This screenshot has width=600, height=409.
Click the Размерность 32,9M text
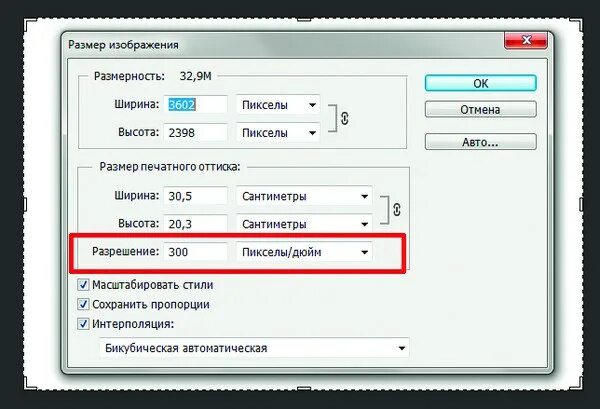click(153, 76)
